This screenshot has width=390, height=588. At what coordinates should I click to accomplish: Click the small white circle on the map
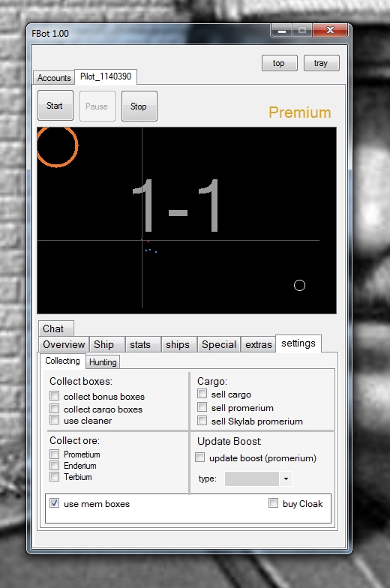coord(299,285)
